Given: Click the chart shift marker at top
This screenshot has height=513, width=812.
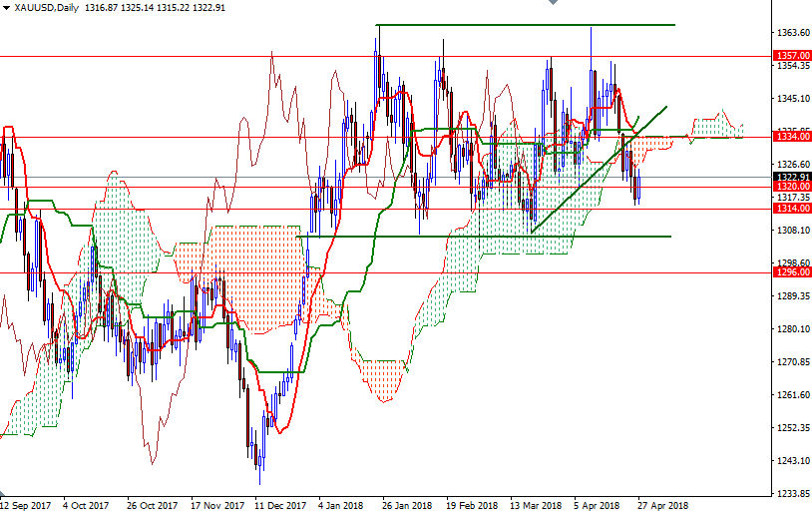Looking at the screenshot, I should (553, 2).
